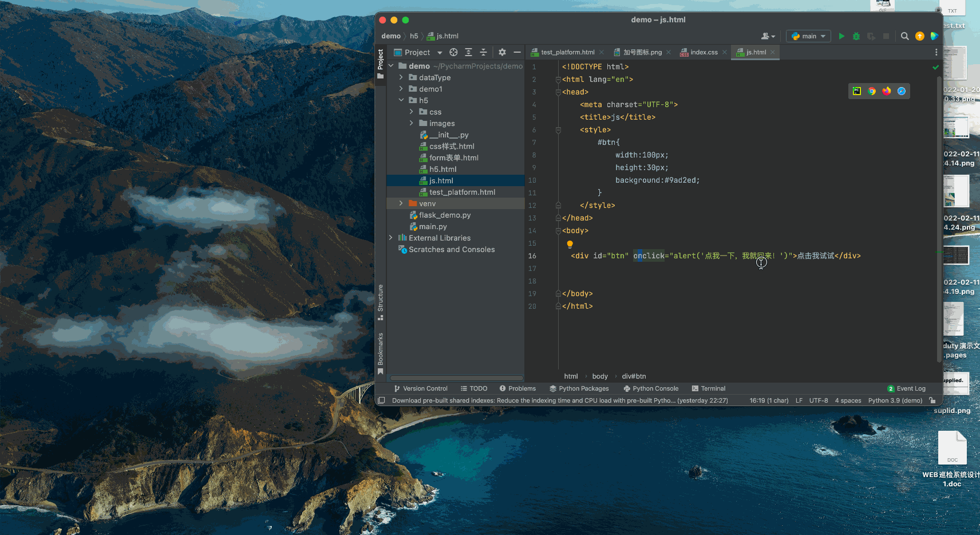The width and height of the screenshot is (980, 535).
Task: Click the green inspection checkmark in editor
Action: point(935,67)
